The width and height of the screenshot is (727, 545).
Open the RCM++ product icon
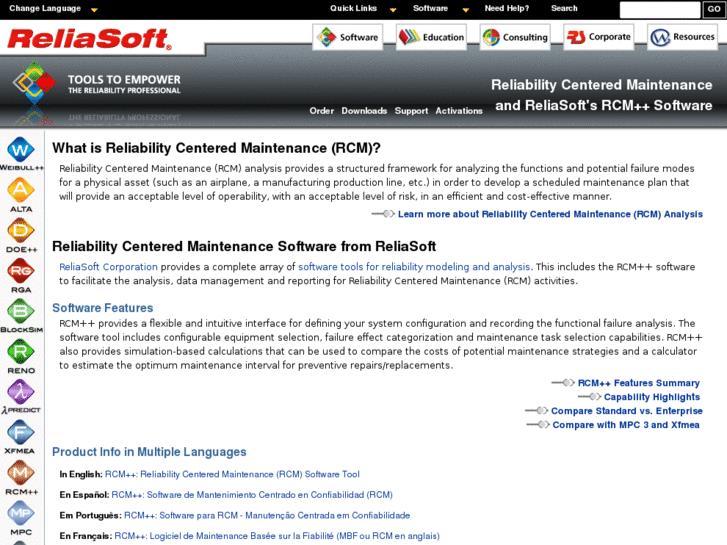coord(21,473)
